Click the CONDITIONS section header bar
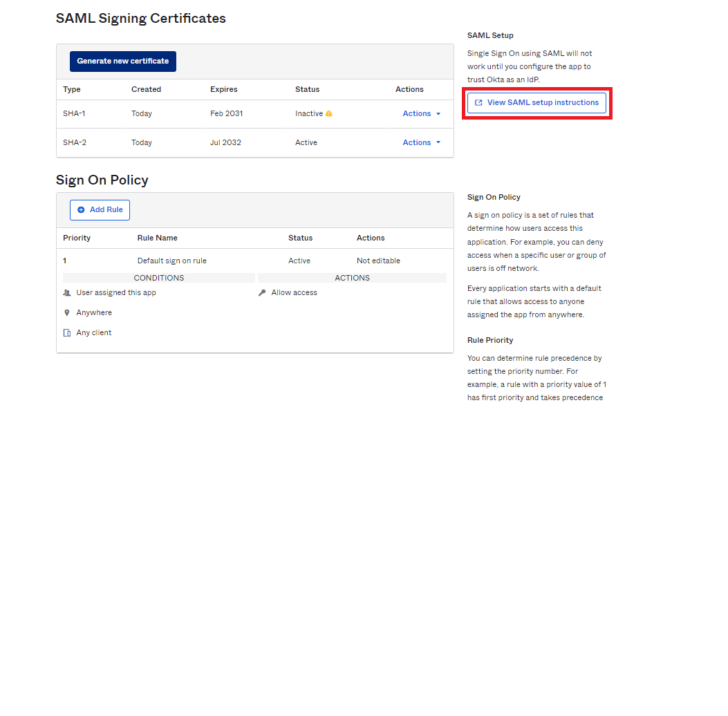The image size is (728, 716). [159, 278]
